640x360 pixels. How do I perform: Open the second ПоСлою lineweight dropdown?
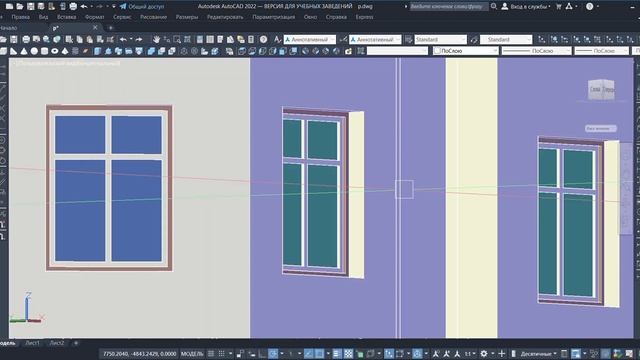coord(602,51)
